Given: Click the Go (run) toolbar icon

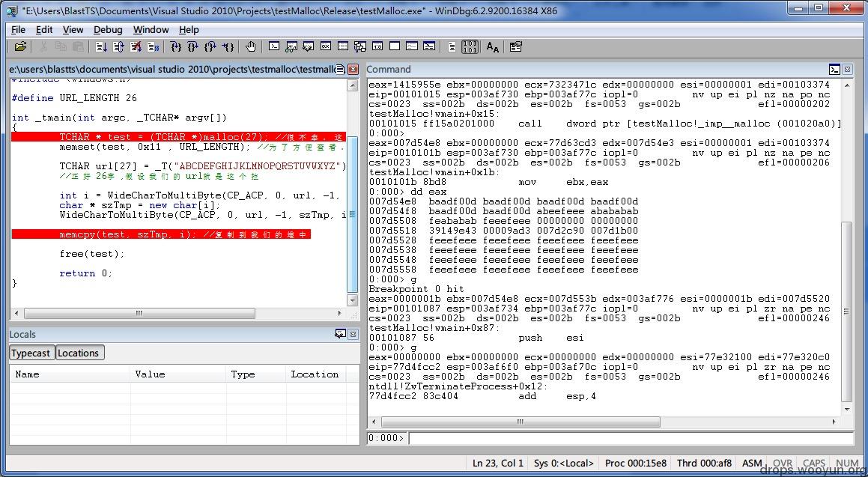Looking at the screenshot, I should pos(101,47).
